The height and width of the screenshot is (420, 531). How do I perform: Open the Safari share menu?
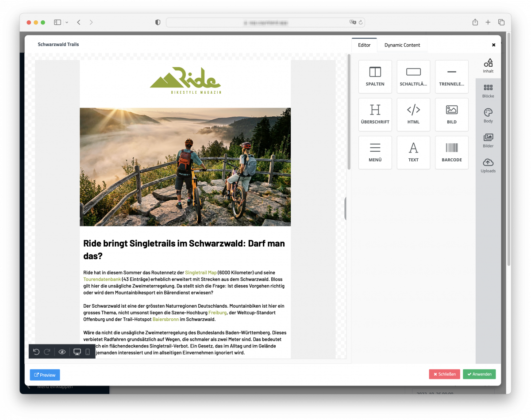475,22
